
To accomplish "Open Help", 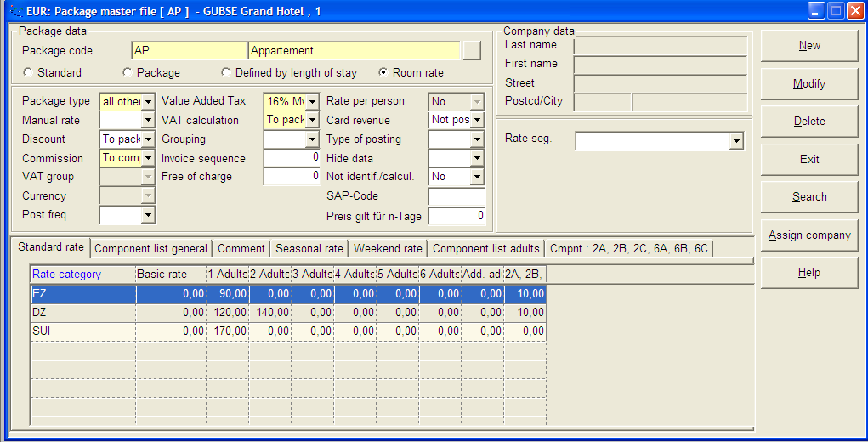I will pos(809,273).
